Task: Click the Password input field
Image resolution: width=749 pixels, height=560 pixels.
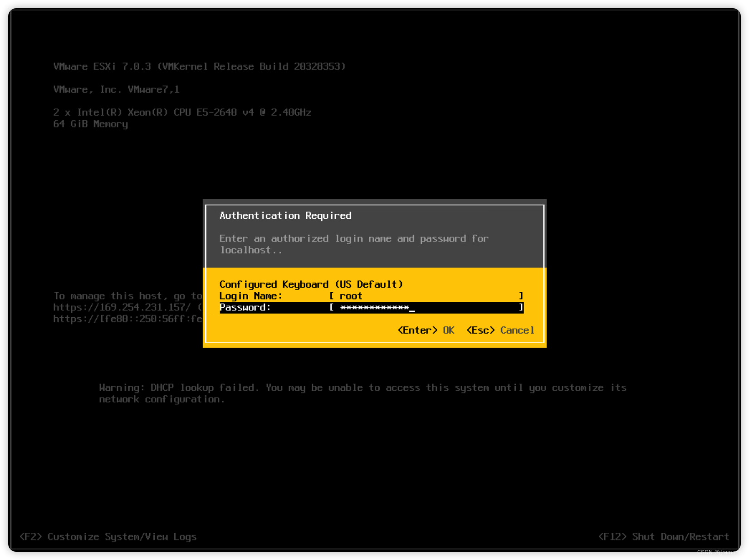Action: (x=426, y=308)
